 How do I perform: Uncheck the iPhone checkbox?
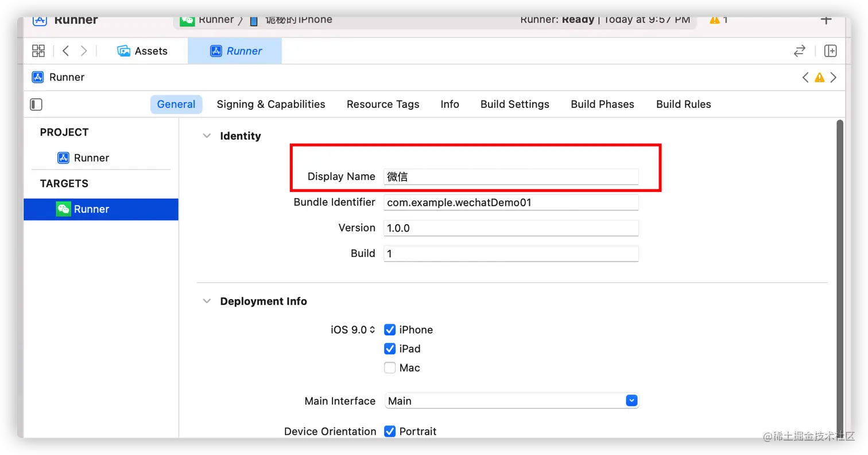click(390, 330)
